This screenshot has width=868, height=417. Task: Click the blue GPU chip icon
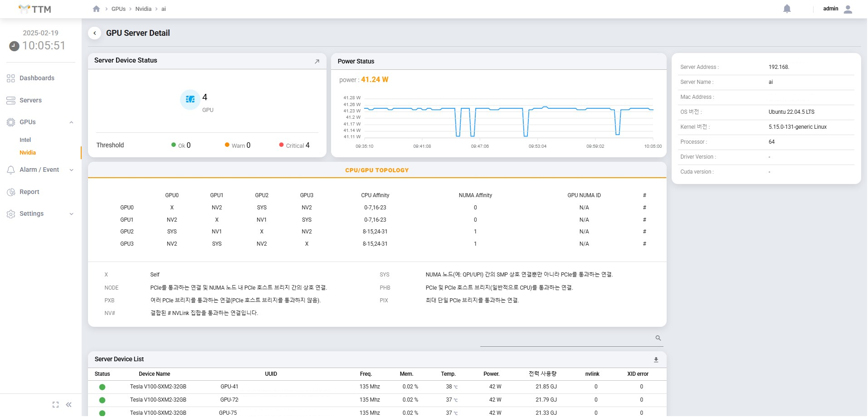(x=190, y=99)
